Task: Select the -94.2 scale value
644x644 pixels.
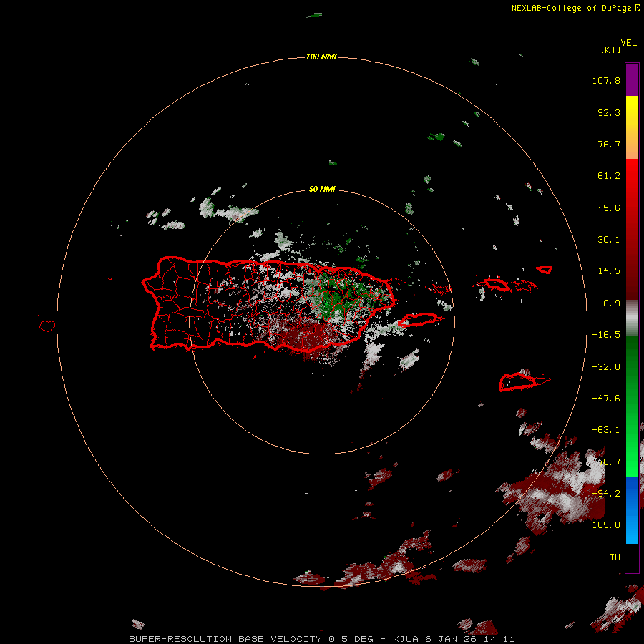Action: [606, 493]
